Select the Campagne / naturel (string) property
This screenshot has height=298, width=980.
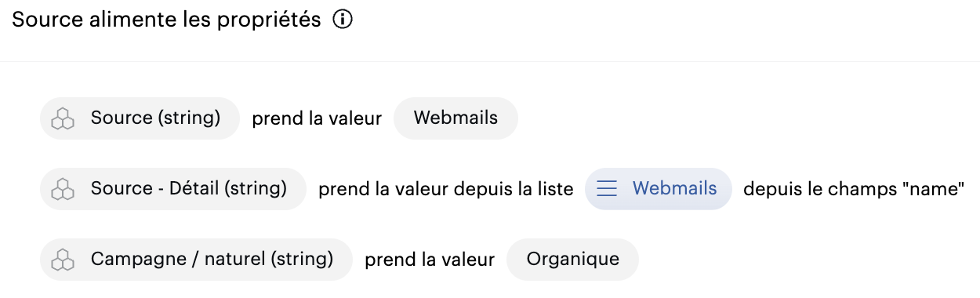[x=197, y=260]
